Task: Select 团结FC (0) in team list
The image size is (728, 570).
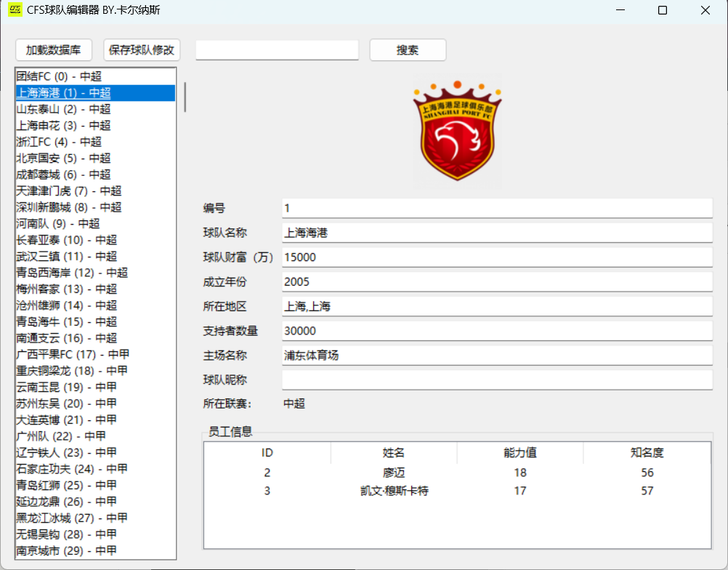Action: coord(96,76)
